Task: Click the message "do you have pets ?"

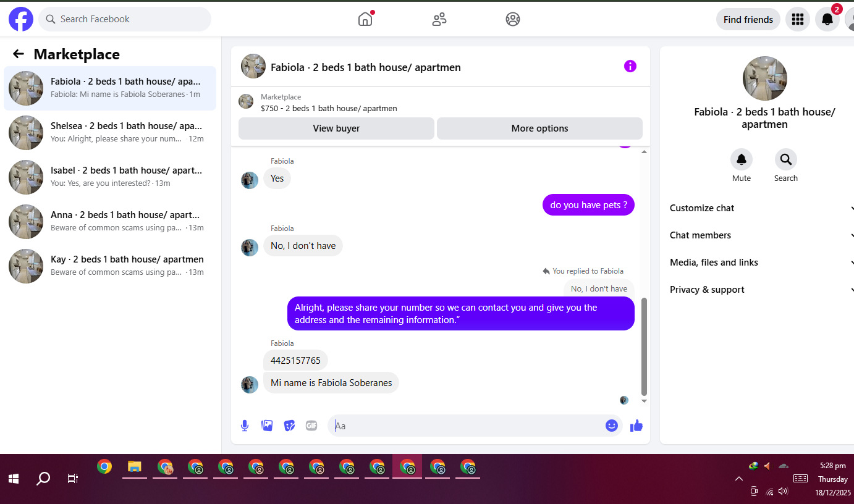Action: coord(588,205)
